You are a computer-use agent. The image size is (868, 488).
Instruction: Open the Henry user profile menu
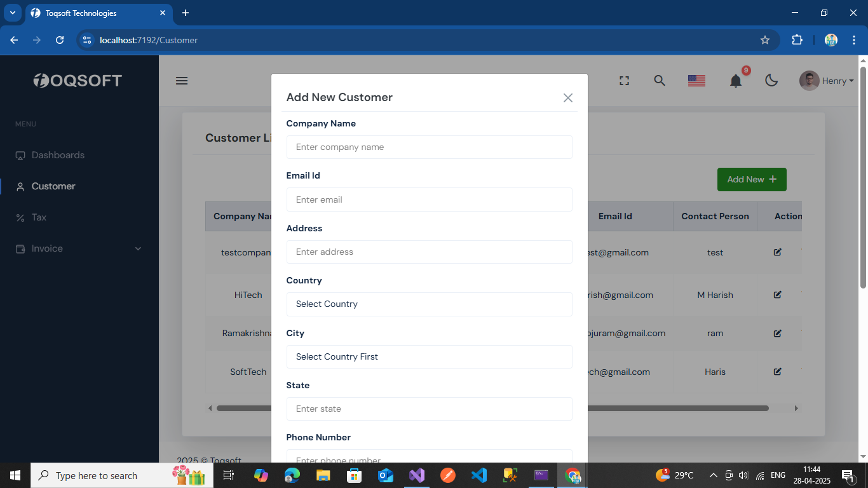click(826, 81)
